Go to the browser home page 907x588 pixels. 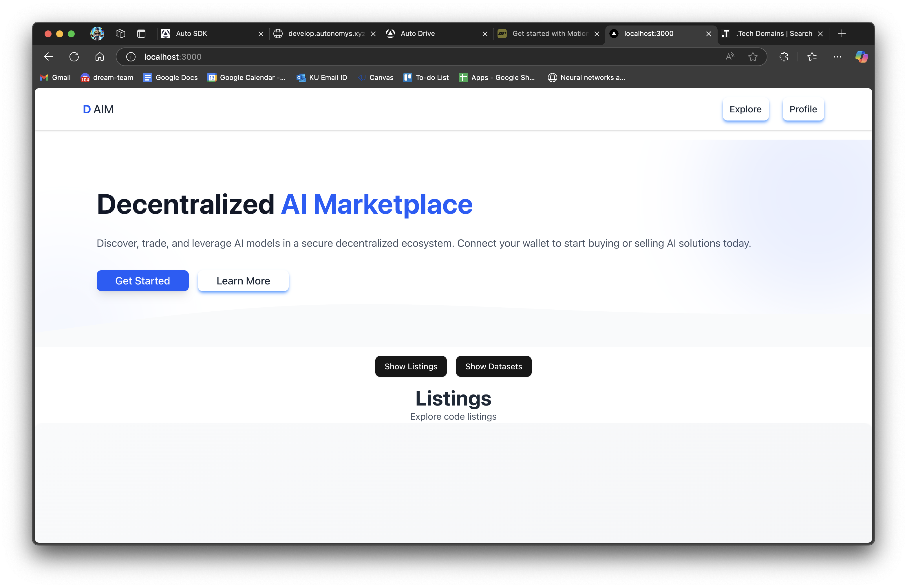pos(99,57)
